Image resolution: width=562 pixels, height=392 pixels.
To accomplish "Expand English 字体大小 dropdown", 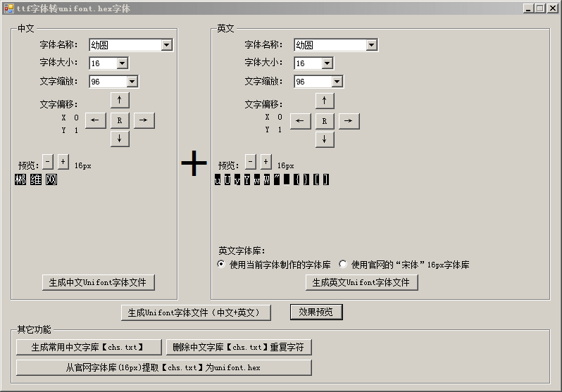I will pyautogui.click(x=327, y=63).
